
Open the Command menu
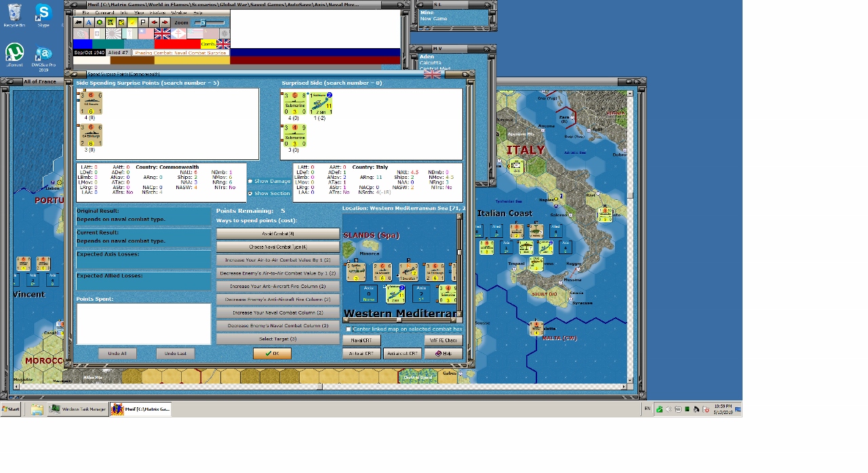click(x=104, y=13)
